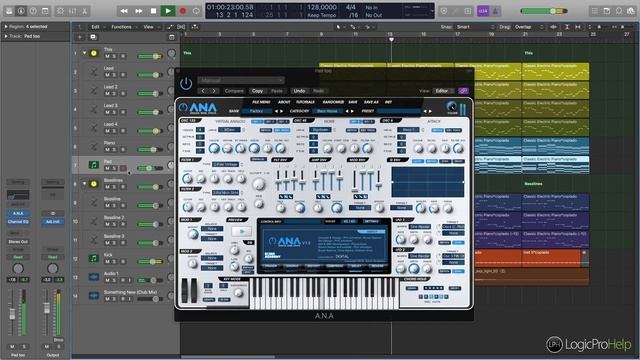The width and height of the screenshot is (640, 360).
Task: Click the ANA G-ENV graph display
Action: (428, 182)
